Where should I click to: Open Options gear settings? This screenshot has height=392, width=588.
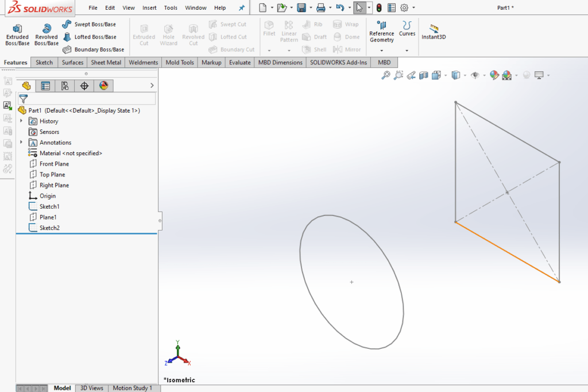[404, 7]
